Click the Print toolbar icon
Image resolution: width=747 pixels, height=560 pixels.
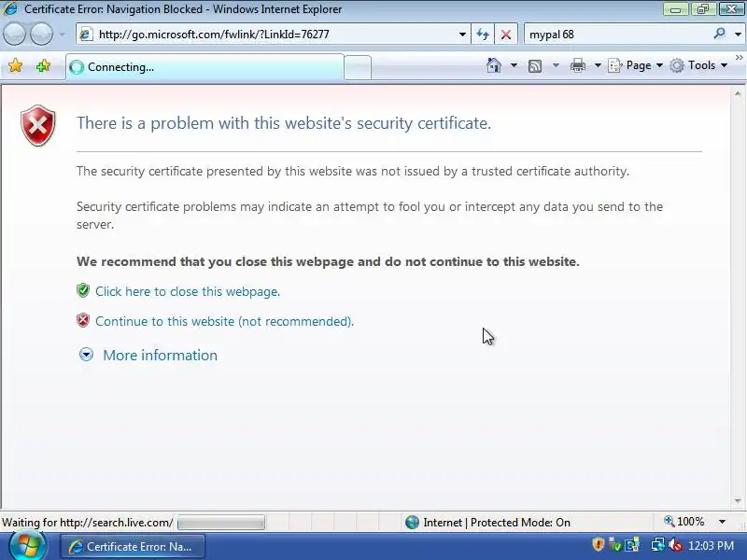click(577, 65)
